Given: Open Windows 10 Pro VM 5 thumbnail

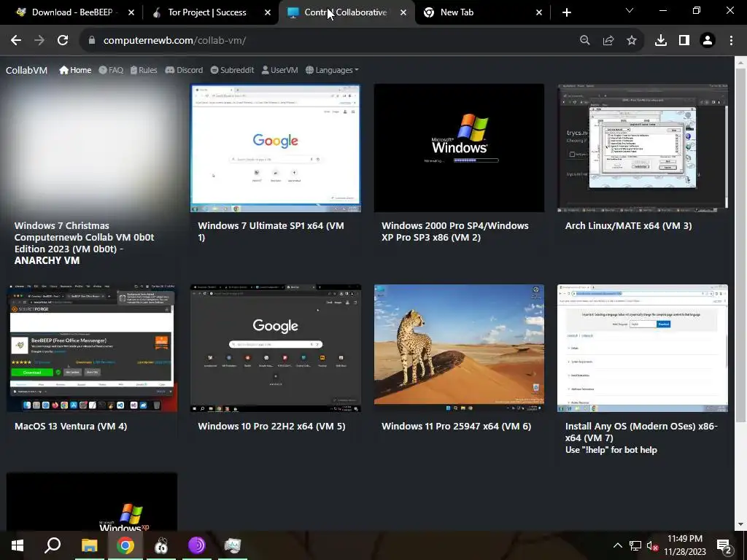Looking at the screenshot, I should tap(275, 348).
